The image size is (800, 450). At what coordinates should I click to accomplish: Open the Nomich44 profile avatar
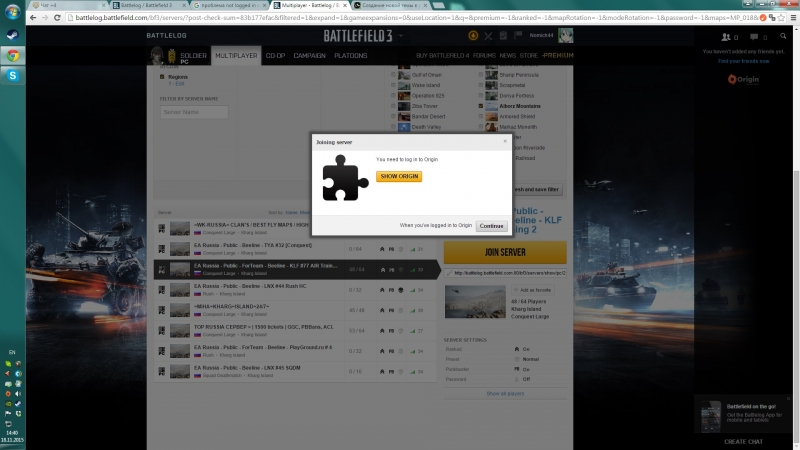coord(565,35)
